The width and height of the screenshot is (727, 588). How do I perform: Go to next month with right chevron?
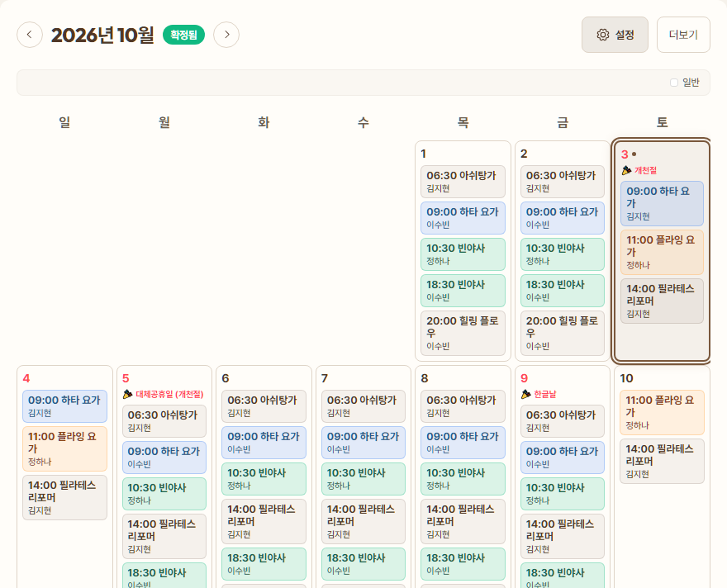(x=226, y=35)
